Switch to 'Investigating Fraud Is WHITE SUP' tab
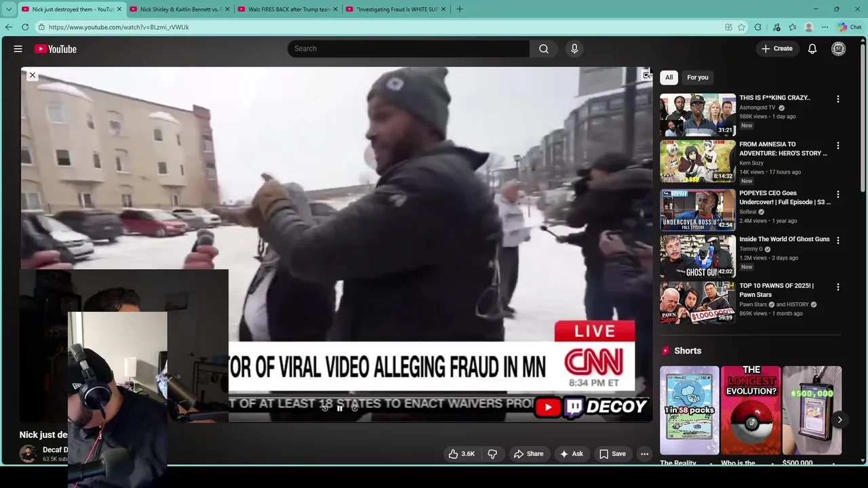This screenshot has width=868, height=488. click(396, 9)
